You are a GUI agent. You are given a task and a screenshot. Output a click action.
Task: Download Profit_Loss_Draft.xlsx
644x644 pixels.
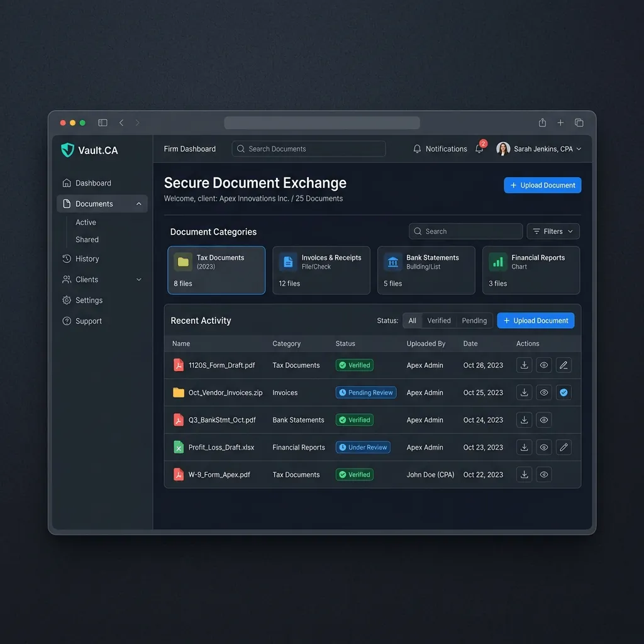(x=524, y=447)
